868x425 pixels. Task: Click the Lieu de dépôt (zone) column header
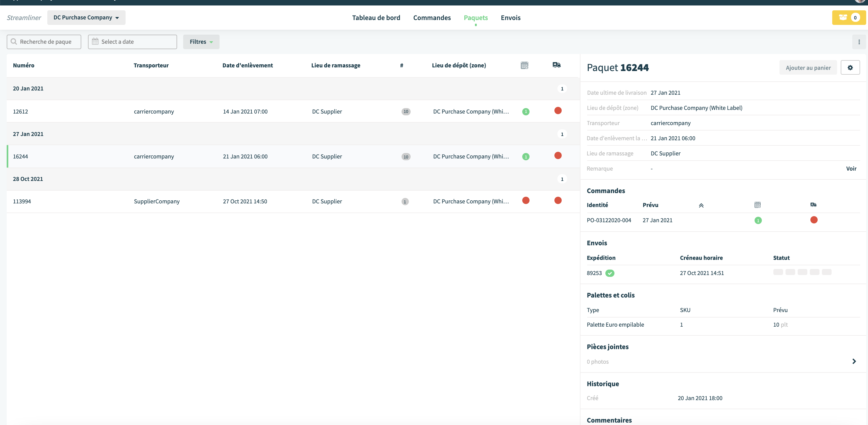coord(459,66)
